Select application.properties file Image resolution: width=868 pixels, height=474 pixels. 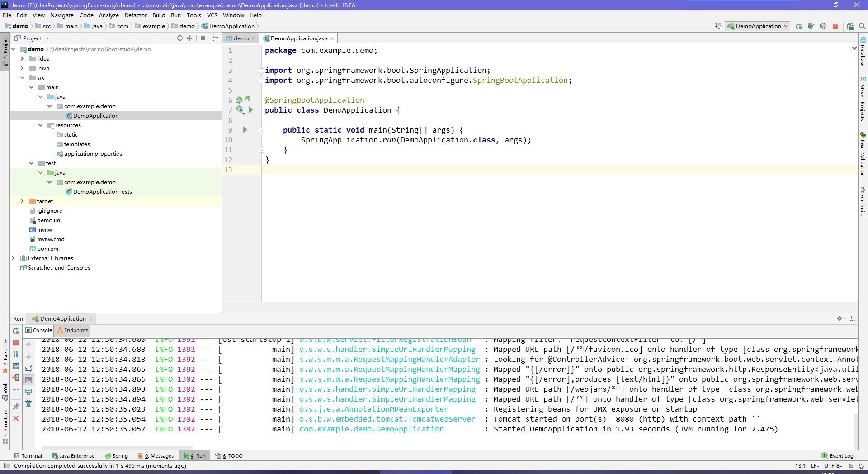point(89,154)
